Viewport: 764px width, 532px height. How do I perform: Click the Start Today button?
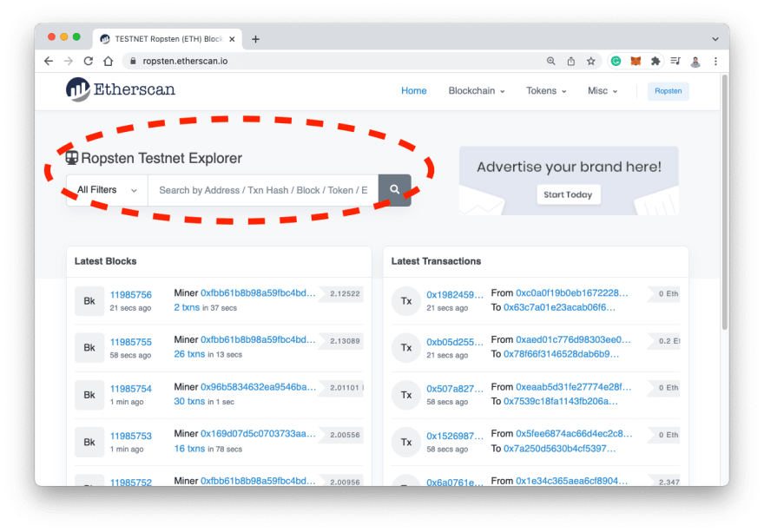568,194
